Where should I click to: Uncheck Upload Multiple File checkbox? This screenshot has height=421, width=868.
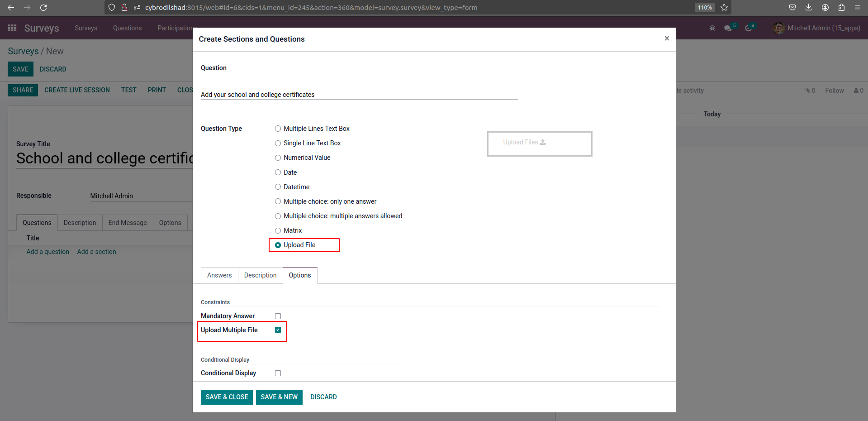coord(278,330)
